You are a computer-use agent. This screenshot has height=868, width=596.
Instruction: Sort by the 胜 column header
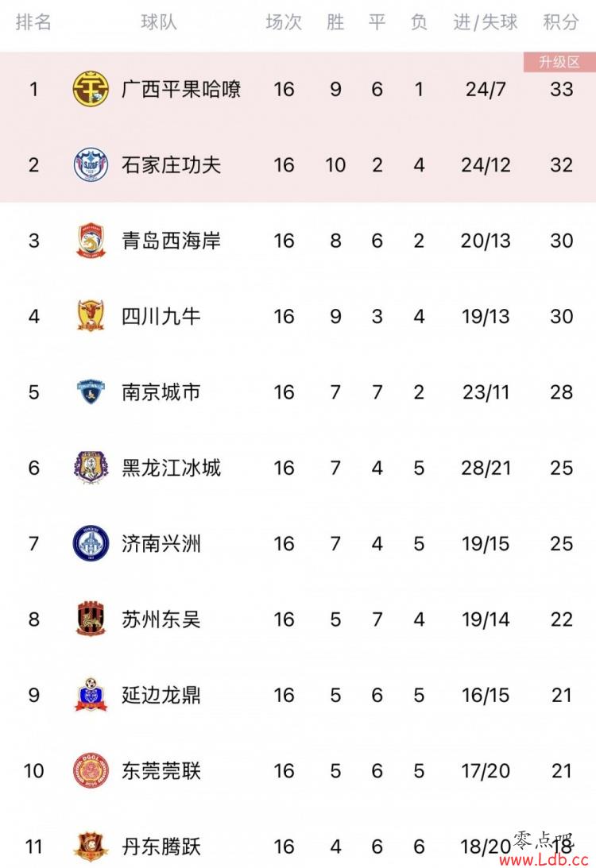coord(335,22)
